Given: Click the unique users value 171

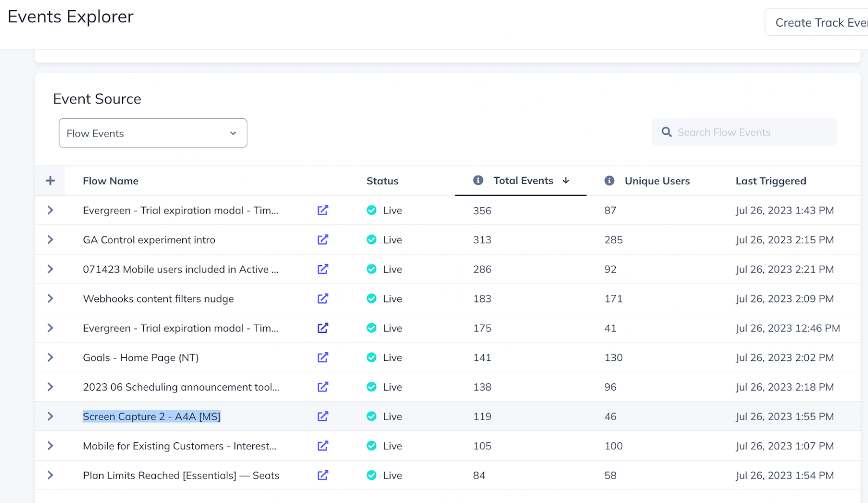Looking at the screenshot, I should (x=614, y=299).
